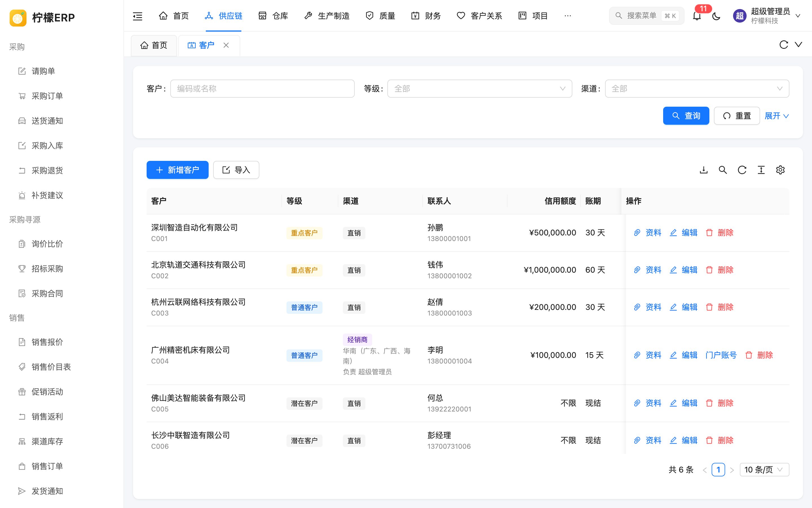Open the 等级 filter dropdown
Image resolution: width=812 pixels, height=508 pixels.
(480, 89)
